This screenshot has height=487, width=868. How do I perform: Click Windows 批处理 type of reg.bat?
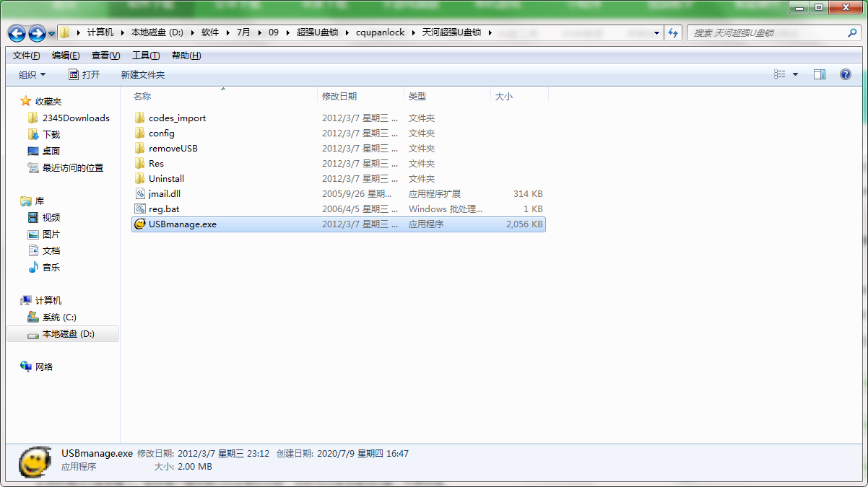click(445, 209)
